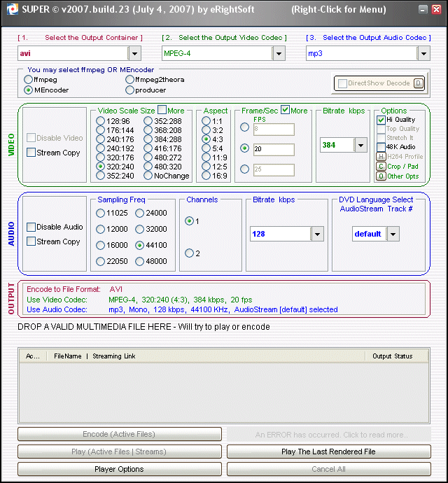Viewport: 448px width, 483px height.
Task: Click the Player Options button
Action: coord(119,469)
